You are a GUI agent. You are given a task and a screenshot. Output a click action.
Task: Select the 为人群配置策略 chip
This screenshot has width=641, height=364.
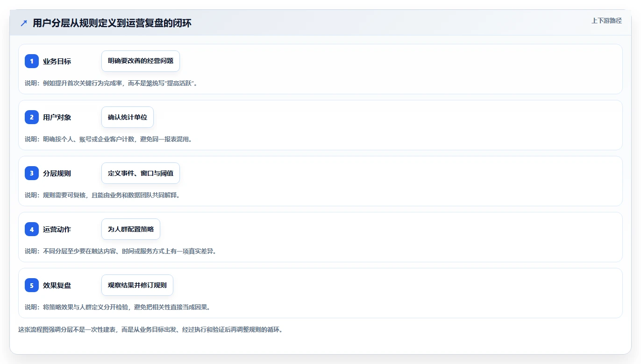tap(131, 229)
